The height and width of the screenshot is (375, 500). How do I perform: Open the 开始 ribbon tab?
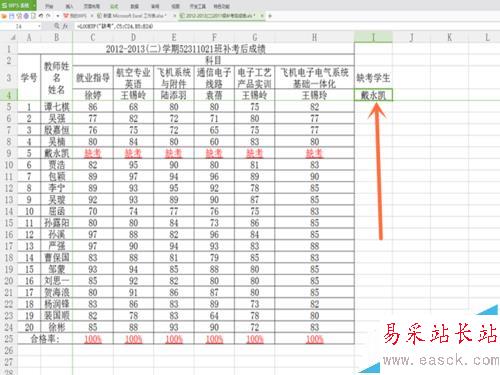49,6
